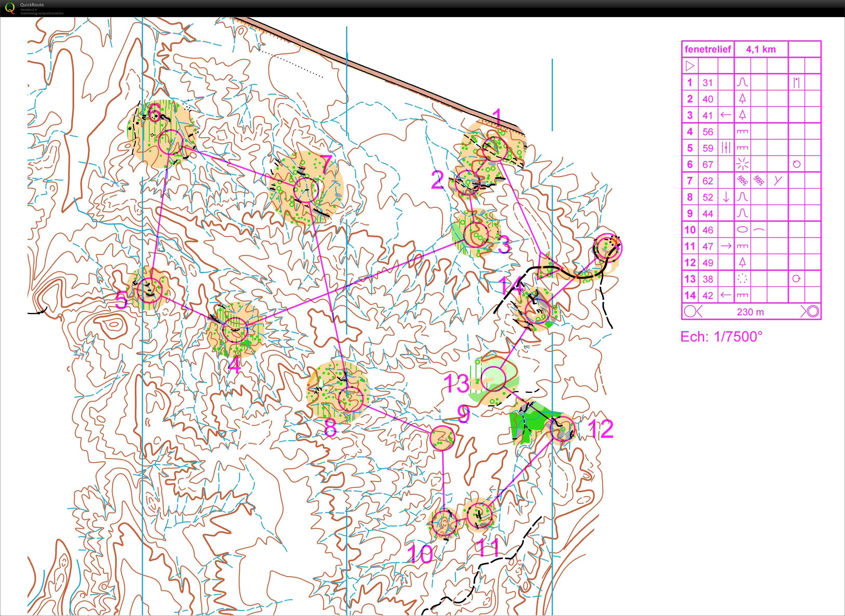Click the tree symbol in control row 12
Viewport: 845px width, 616px height.
743,263
